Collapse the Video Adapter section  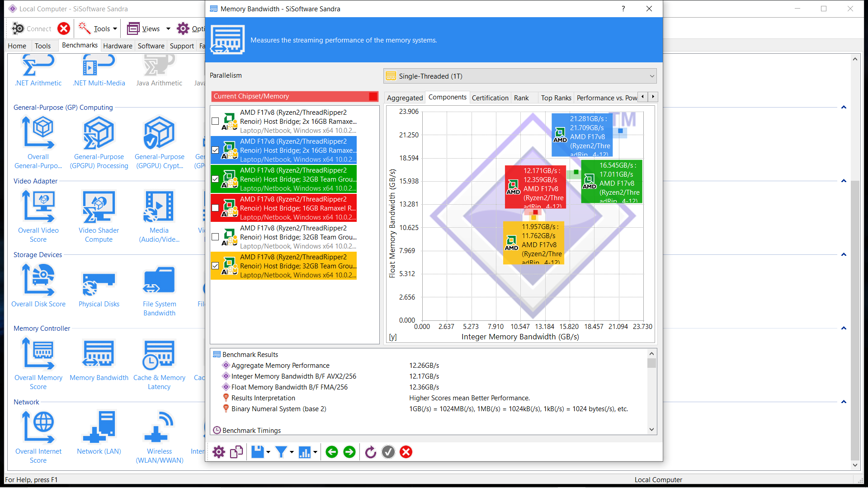click(x=844, y=181)
